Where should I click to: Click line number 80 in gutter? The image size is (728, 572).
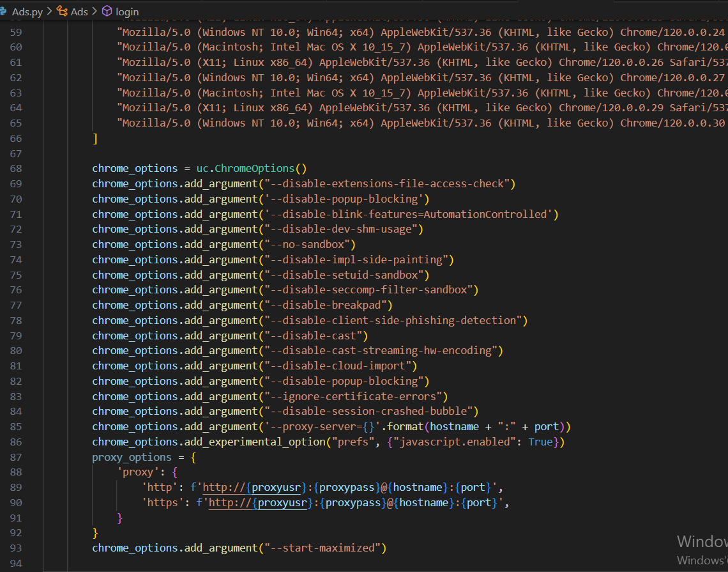tap(16, 351)
